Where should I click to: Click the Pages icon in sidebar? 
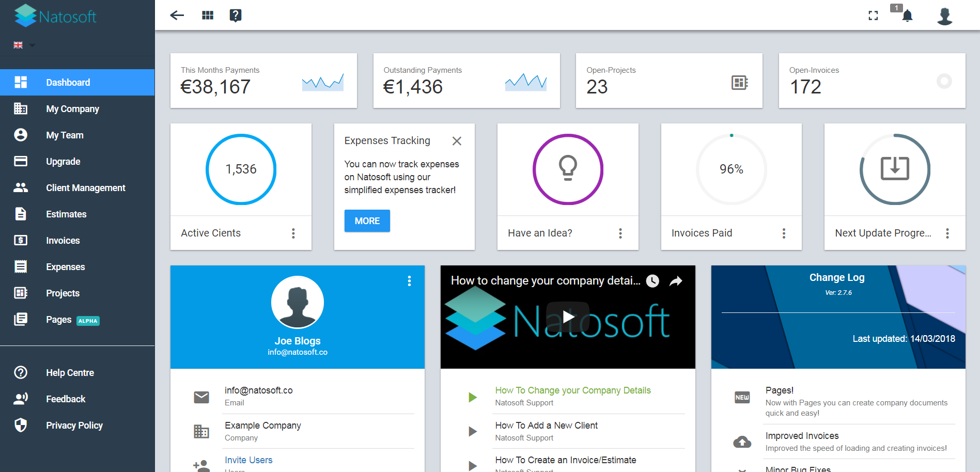point(21,319)
